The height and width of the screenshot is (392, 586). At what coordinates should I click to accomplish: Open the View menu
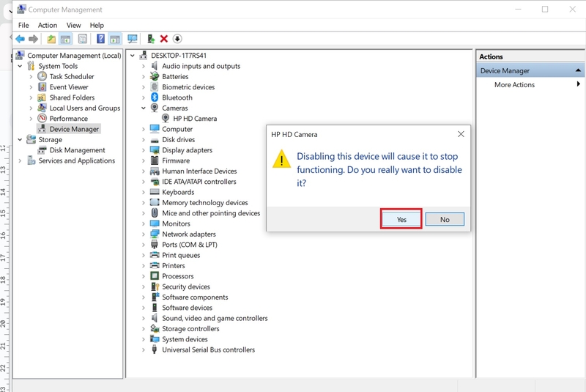pos(74,26)
